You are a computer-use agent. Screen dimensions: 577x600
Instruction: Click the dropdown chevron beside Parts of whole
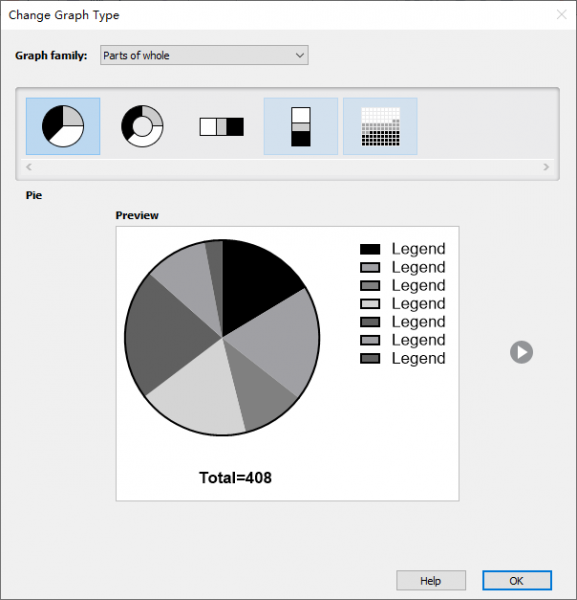pyautogui.click(x=300, y=55)
